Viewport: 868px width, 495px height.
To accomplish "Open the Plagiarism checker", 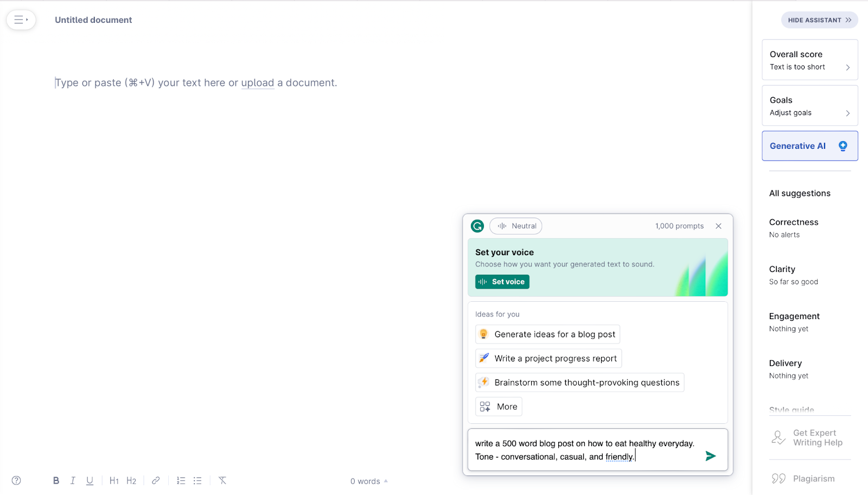I will click(803, 479).
